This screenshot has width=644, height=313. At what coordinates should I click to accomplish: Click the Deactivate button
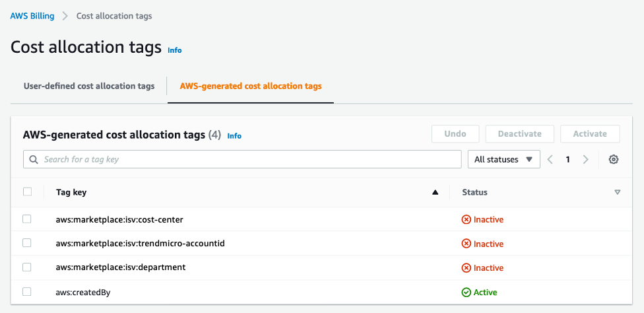pyautogui.click(x=520, y=133)
